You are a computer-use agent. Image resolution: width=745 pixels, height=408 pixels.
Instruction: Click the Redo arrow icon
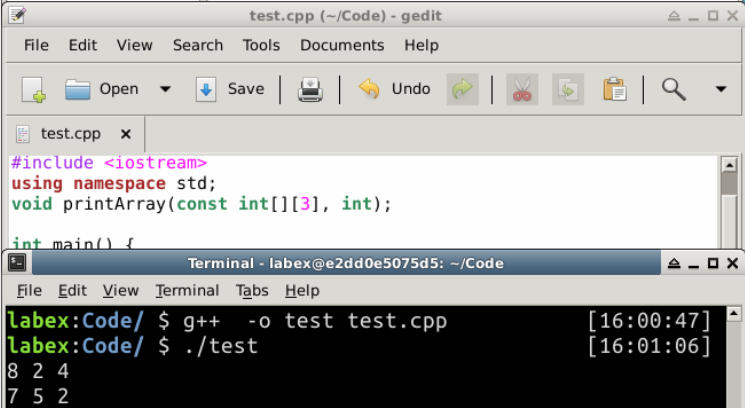click(x=461, y=90)
